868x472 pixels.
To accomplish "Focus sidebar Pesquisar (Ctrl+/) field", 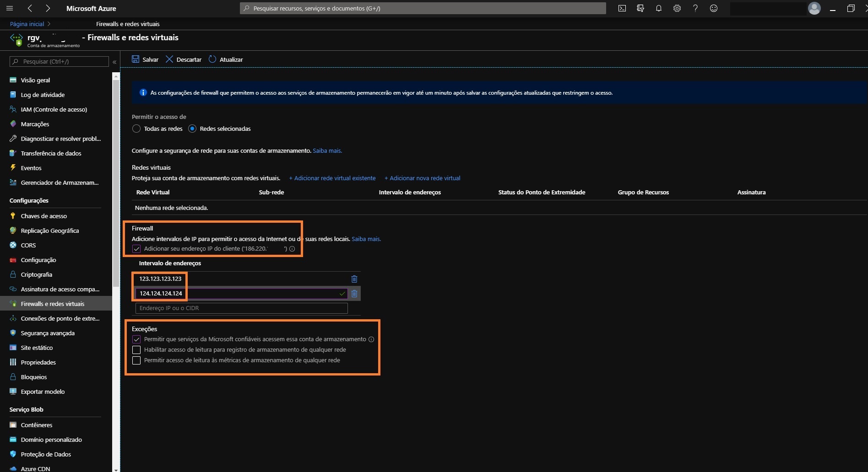I will (x=60, y=61).
